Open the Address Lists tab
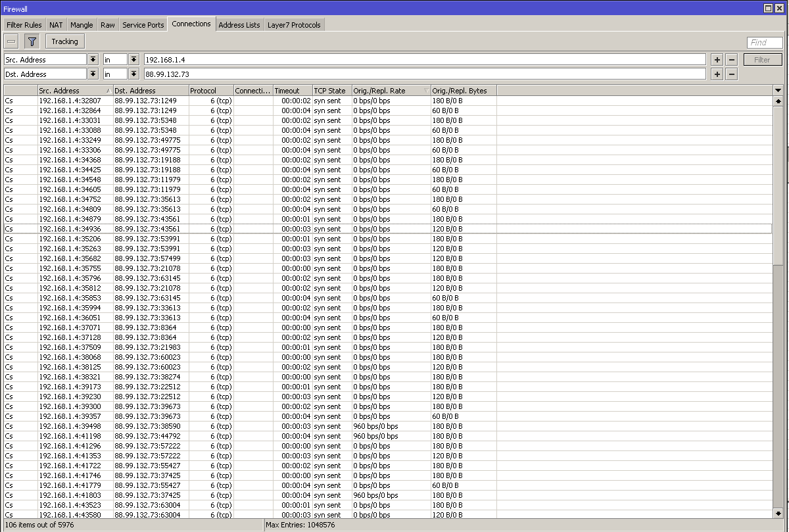789x532 pixels. click(239, 24)
